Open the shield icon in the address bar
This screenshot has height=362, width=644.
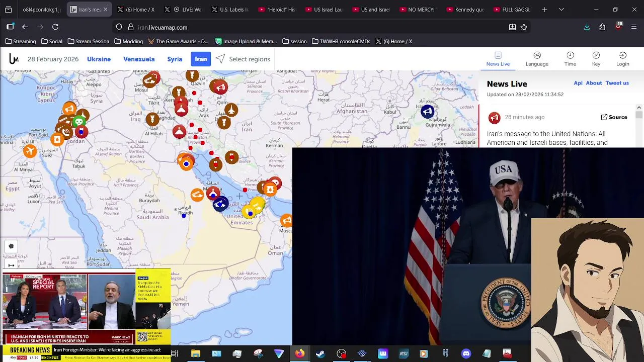(119, 27)
